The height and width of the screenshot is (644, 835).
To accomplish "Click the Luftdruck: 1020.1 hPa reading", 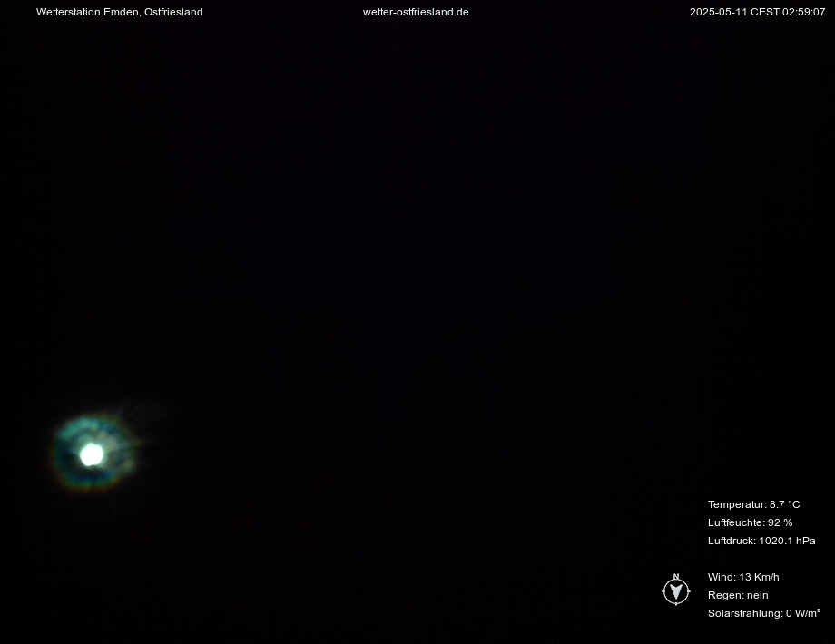I will (761, 541).
